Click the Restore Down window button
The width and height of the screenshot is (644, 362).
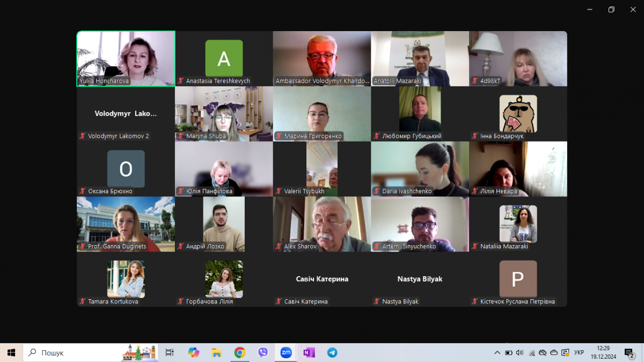611,10
